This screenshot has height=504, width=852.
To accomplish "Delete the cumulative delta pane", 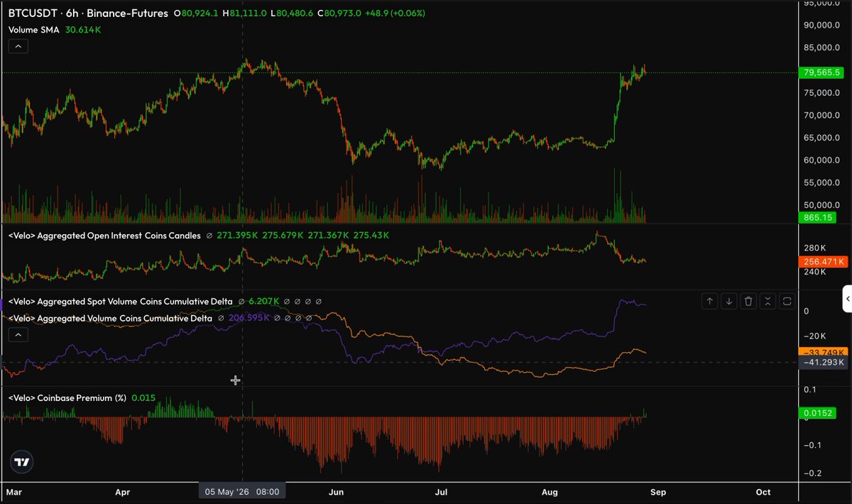I will coord(748,302).
